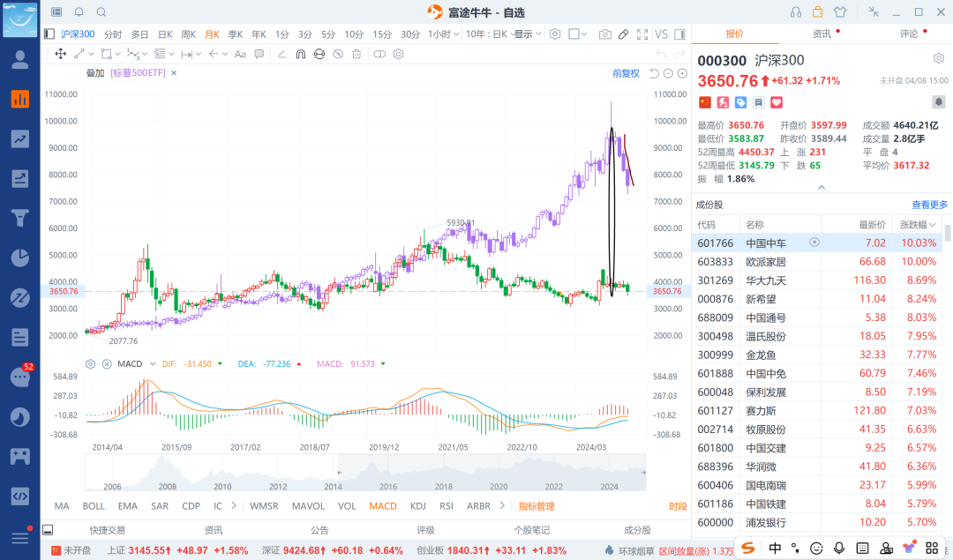Viewport: 953px width, 560px height.
Task: Switch to 评论 tab in right panel
Action: [909, 34]
